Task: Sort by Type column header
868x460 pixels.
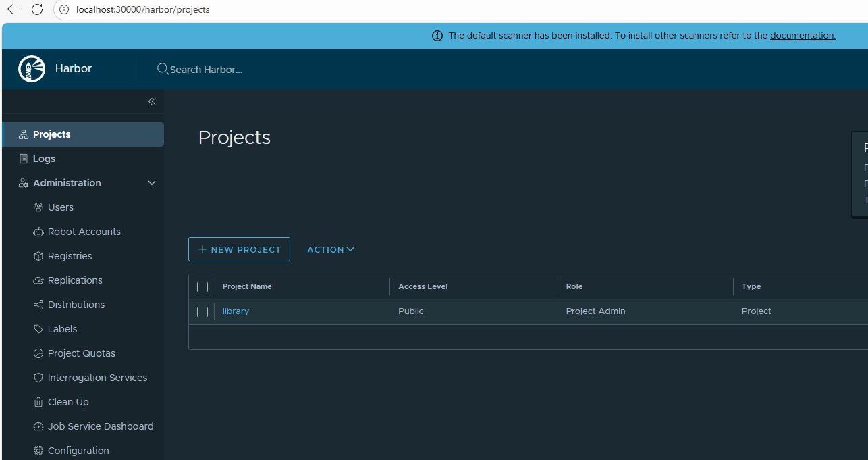Action: point(751,286)
